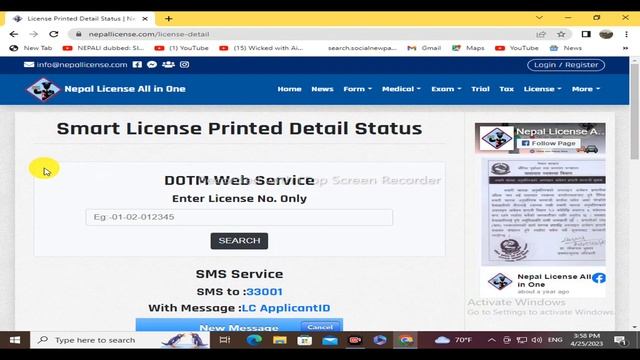Open the Maps bookmark

pos(468,48)
